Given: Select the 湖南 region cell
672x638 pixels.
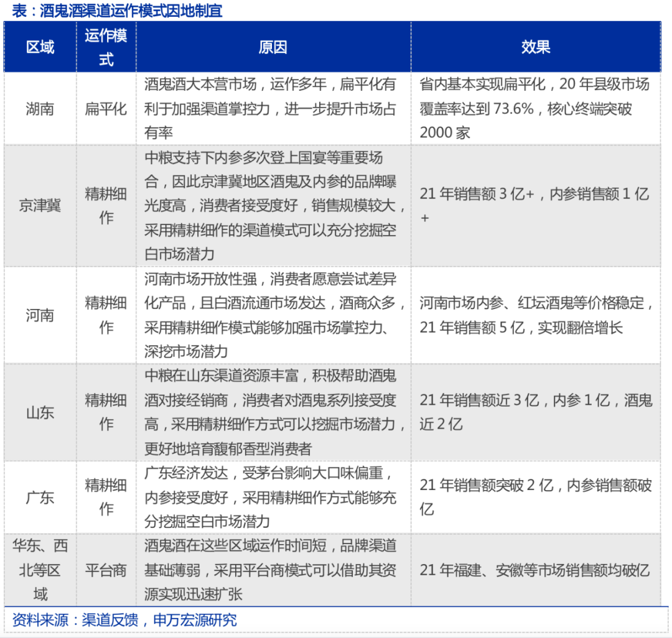Looking at the screenshot, I should (40, 109).
